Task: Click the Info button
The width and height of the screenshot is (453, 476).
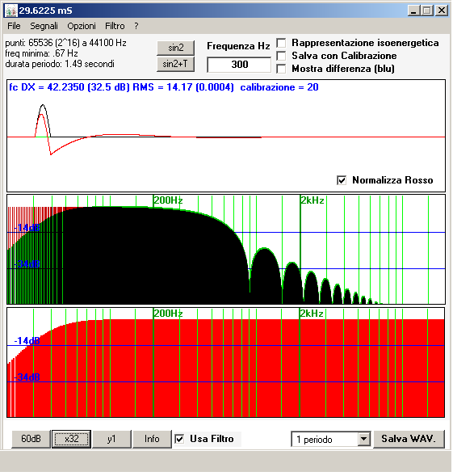Action: pos(152,439)
